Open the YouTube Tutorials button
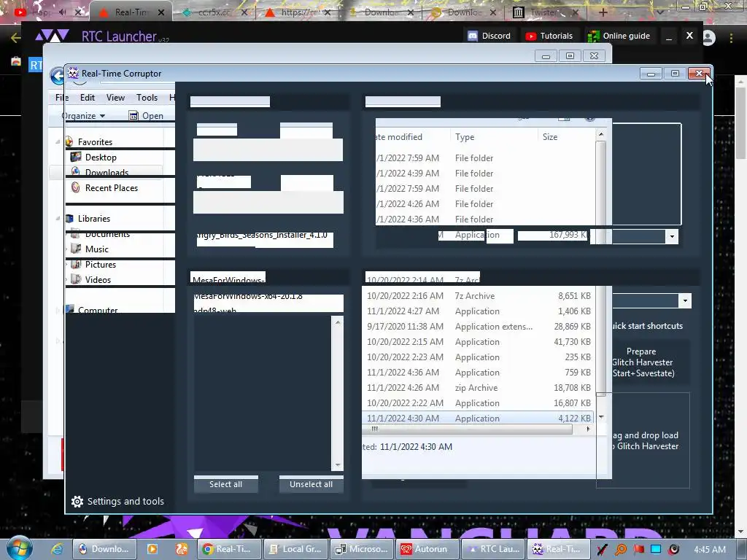This screenshot has width=747, height=560. [549, 36]
